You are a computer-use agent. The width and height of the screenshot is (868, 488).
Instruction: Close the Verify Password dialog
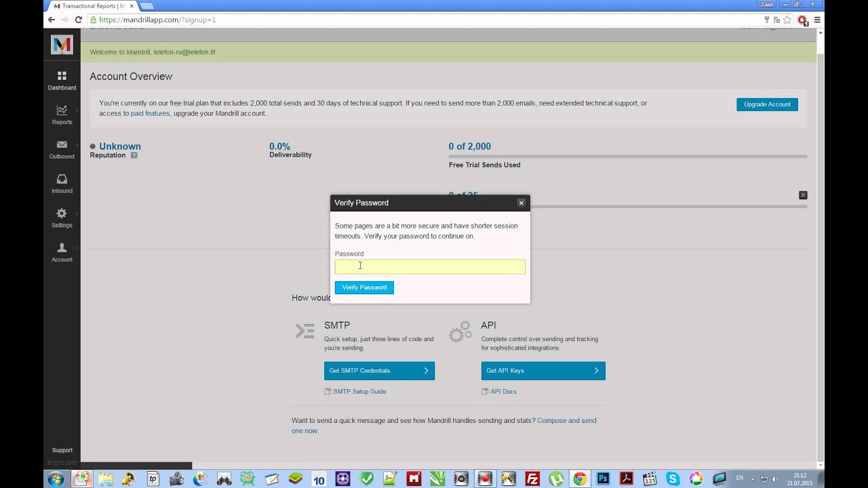521,203
